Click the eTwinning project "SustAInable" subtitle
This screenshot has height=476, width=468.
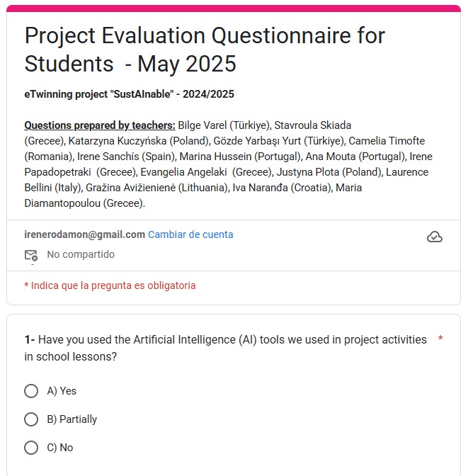[x=129, y=94]
